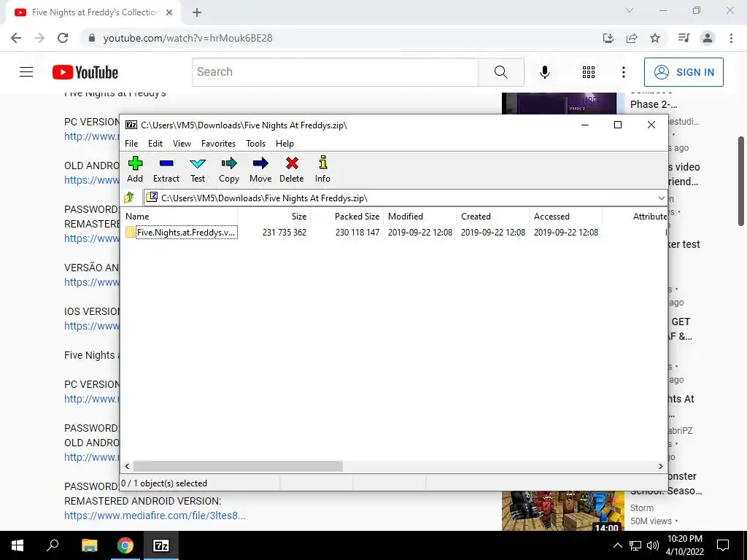747x560 pixels.
Task: Open Chrome media control icon
Action: pyautogui.click(x=684, y=38)
